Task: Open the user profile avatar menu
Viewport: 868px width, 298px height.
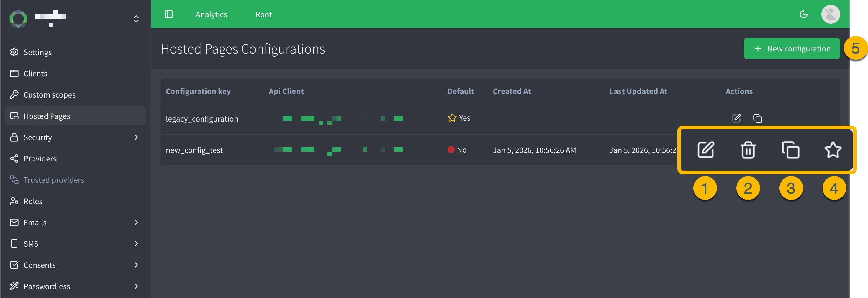Action: click(830, 14)
